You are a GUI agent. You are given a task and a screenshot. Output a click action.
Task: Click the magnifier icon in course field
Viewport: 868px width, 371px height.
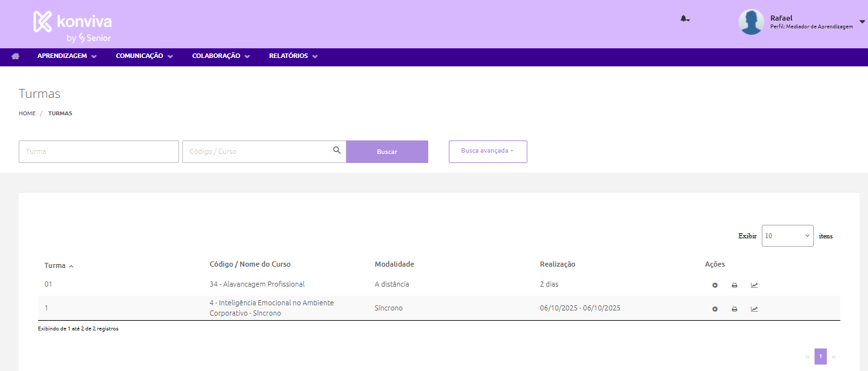(x=337, y=151)
